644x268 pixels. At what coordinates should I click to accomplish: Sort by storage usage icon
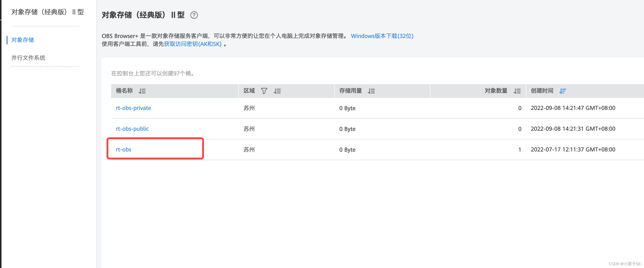coord(371,91)
